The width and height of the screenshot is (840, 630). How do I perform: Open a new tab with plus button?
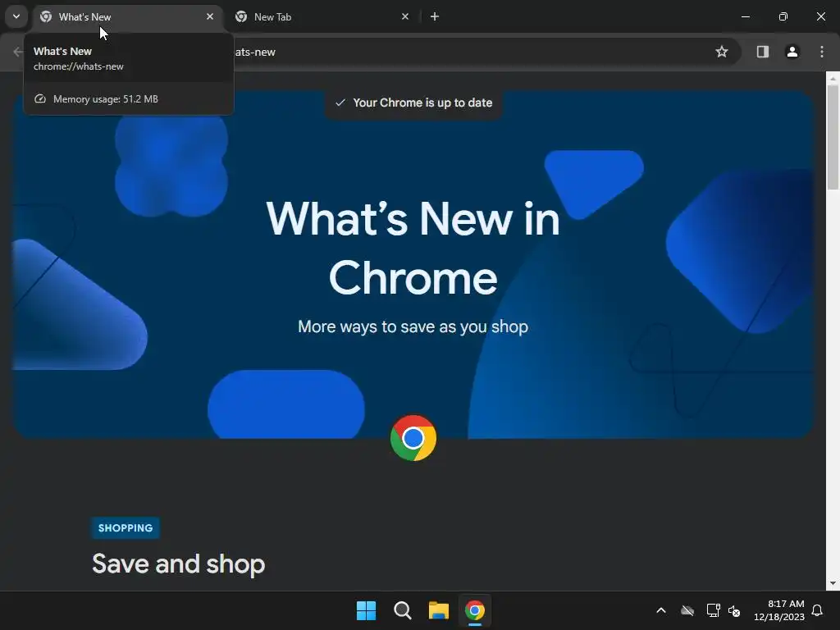[435, 16]
